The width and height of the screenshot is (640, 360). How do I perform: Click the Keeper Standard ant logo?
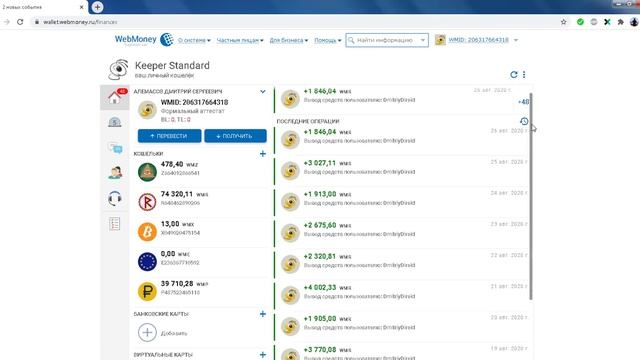119,69
